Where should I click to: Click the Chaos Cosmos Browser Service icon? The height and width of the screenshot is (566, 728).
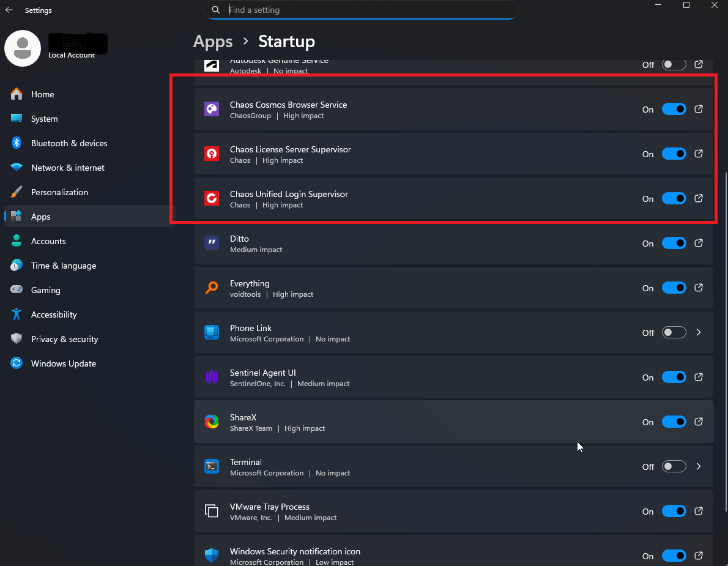[212, 110]
